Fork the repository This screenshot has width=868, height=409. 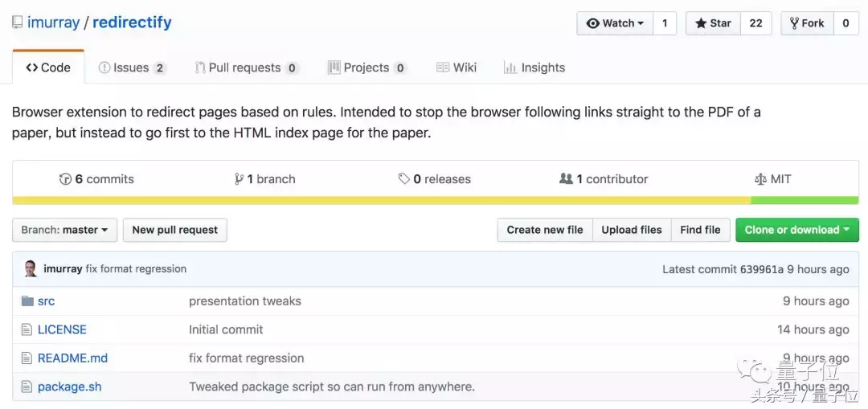(807, 23)
